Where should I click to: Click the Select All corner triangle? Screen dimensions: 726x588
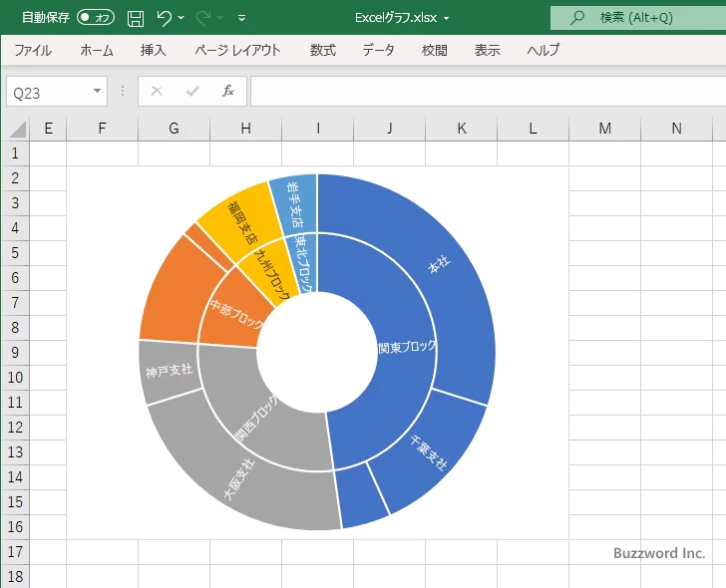click(17, 129)
